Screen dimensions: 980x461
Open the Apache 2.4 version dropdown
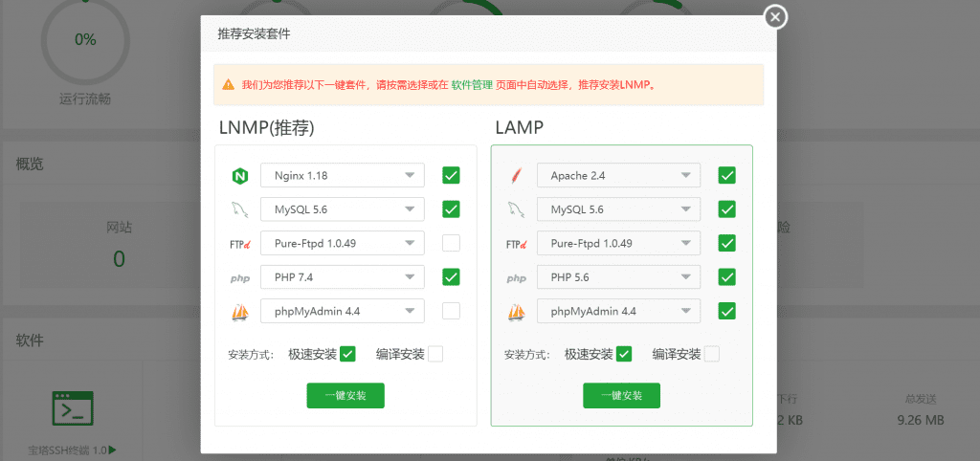618,175
